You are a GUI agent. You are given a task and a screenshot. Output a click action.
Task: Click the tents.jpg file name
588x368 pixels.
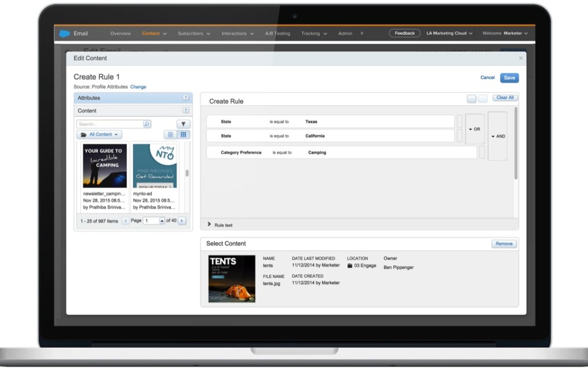[x=272, y=283]
